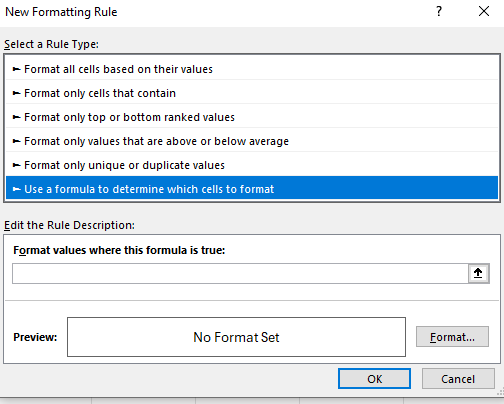Select 'Format all cells based on their values'
The image size is (504, 404).
[x=252, y=69]
